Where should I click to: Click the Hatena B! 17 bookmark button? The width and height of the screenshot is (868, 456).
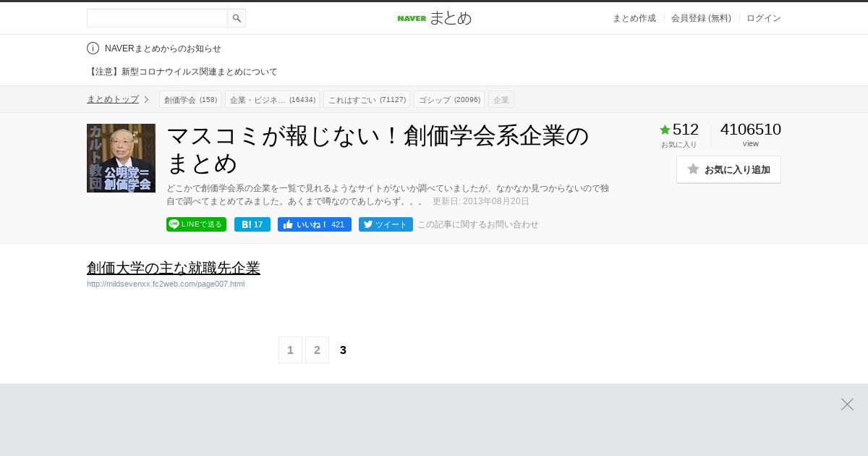point(252,224)
